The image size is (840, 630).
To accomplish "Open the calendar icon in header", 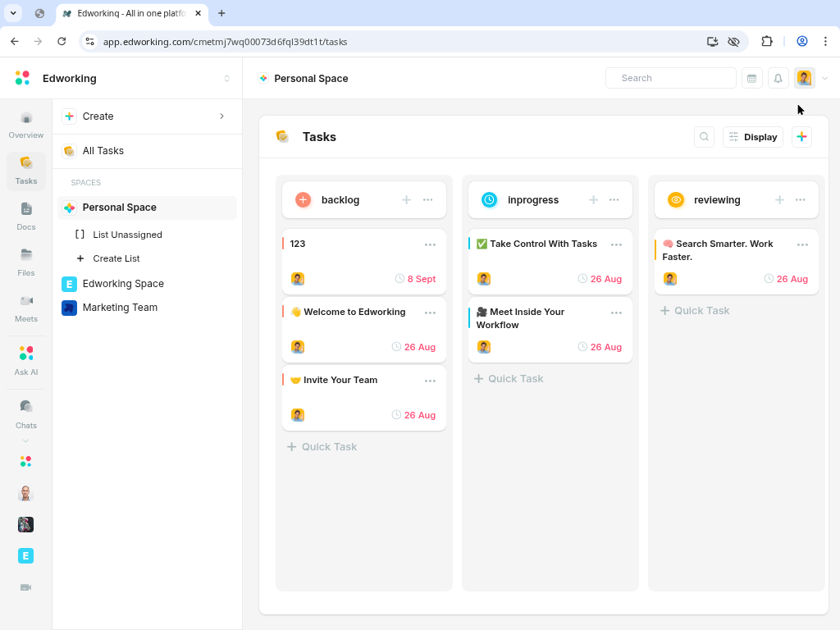I will (751, 78).
